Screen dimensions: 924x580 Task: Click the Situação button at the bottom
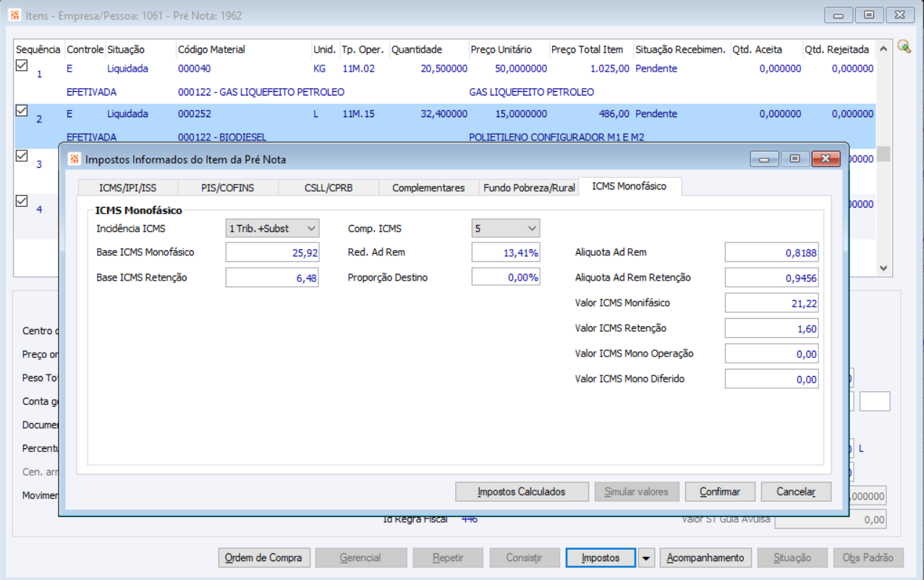point(792,558)
